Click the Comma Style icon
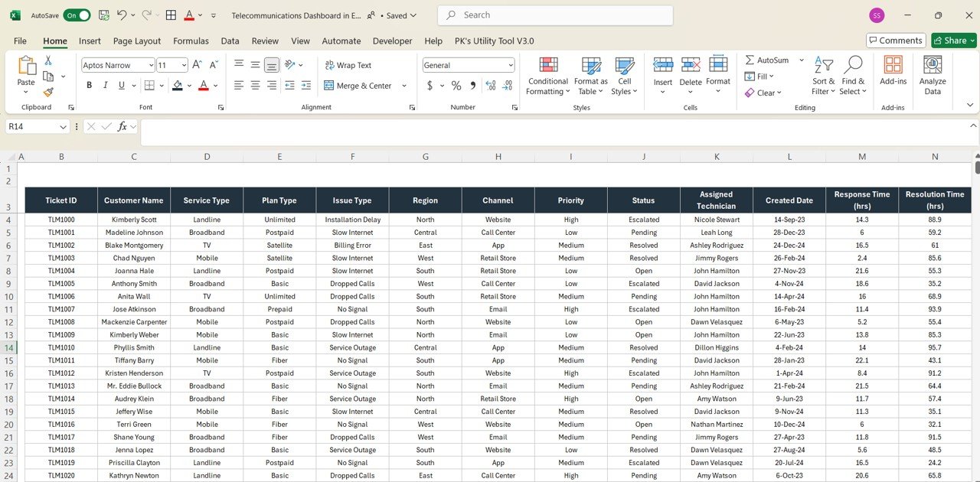 click(x=473, y=86)
